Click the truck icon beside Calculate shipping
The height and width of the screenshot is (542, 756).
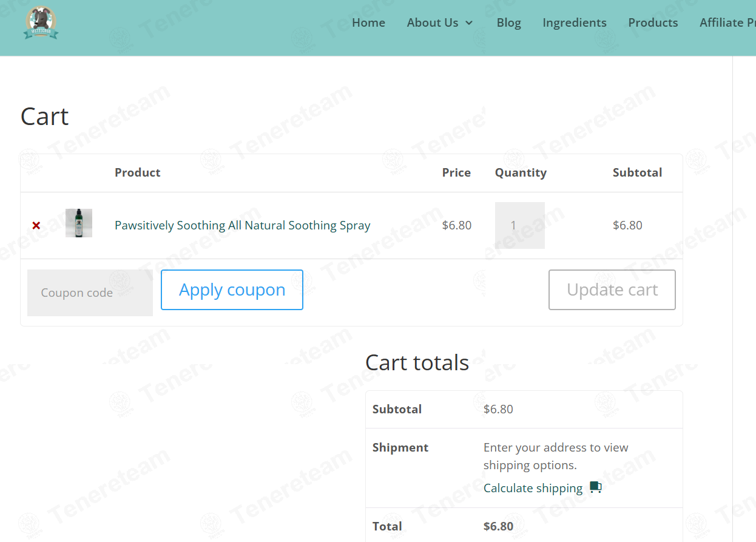(595, 487)
